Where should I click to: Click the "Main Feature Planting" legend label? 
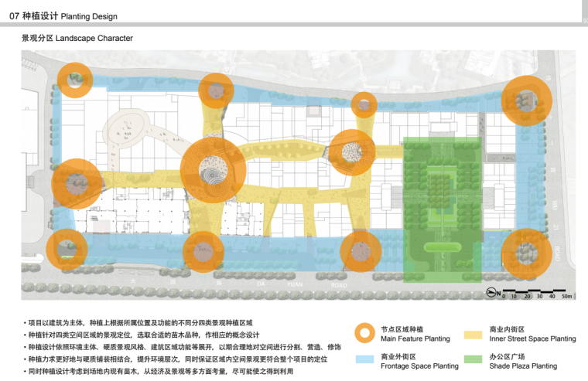click(x=415, y=339)
